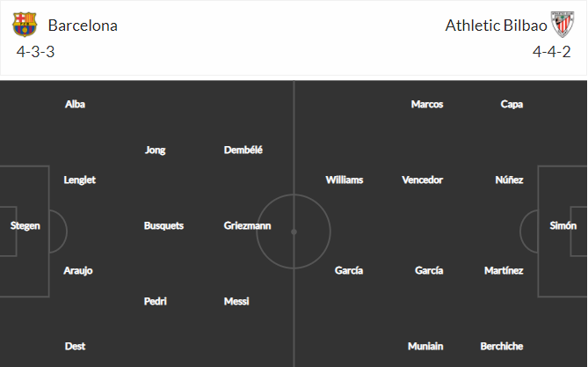The image size is (588, 367).
Task: Click midfielder Busquets on the pitch
Action: pos(163,226)
